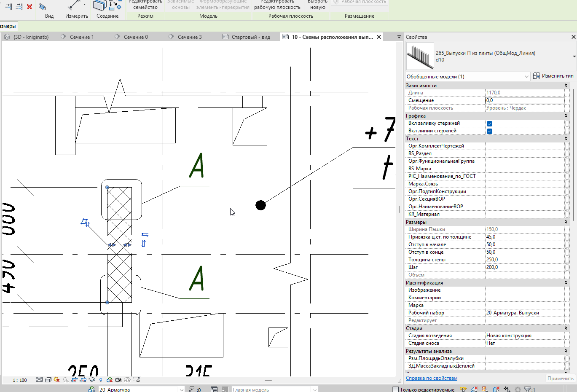The image size is (577, 392).
Task: Open the Справка по свойствам link
Action: (x=431, y=378)
